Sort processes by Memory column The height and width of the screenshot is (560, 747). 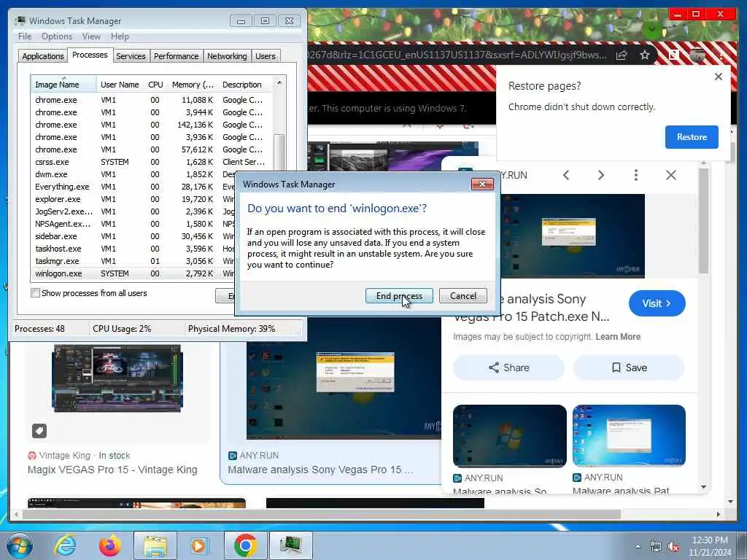click(193, 85)
